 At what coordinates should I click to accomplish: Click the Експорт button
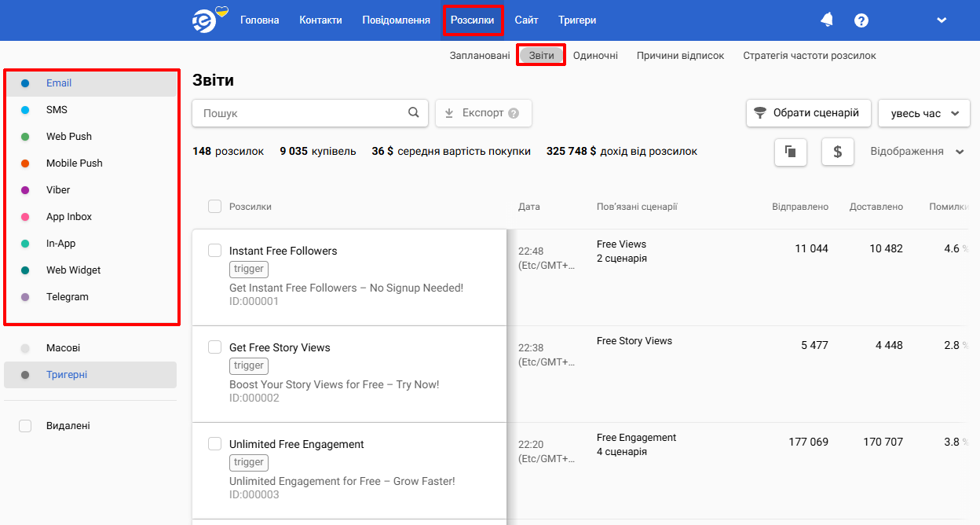coord(484,113)
